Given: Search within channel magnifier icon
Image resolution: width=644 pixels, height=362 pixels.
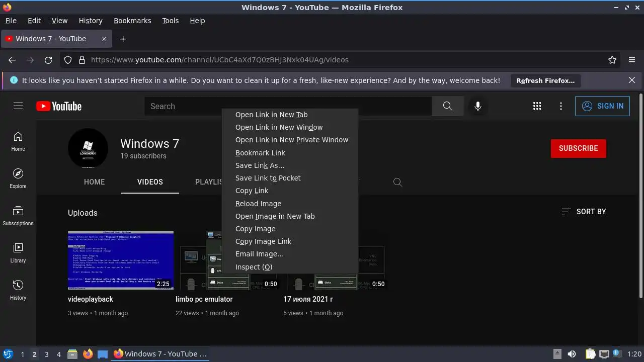Looking at the screenshot, I should 397,182.
